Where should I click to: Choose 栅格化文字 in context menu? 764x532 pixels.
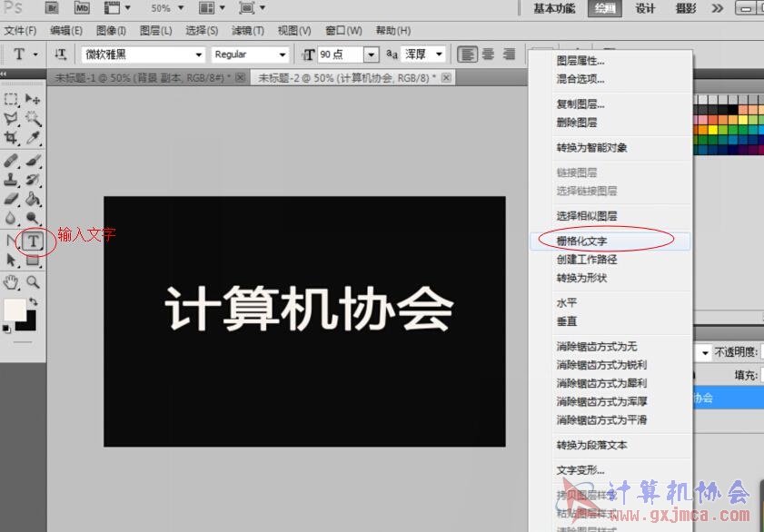point(610,241)
